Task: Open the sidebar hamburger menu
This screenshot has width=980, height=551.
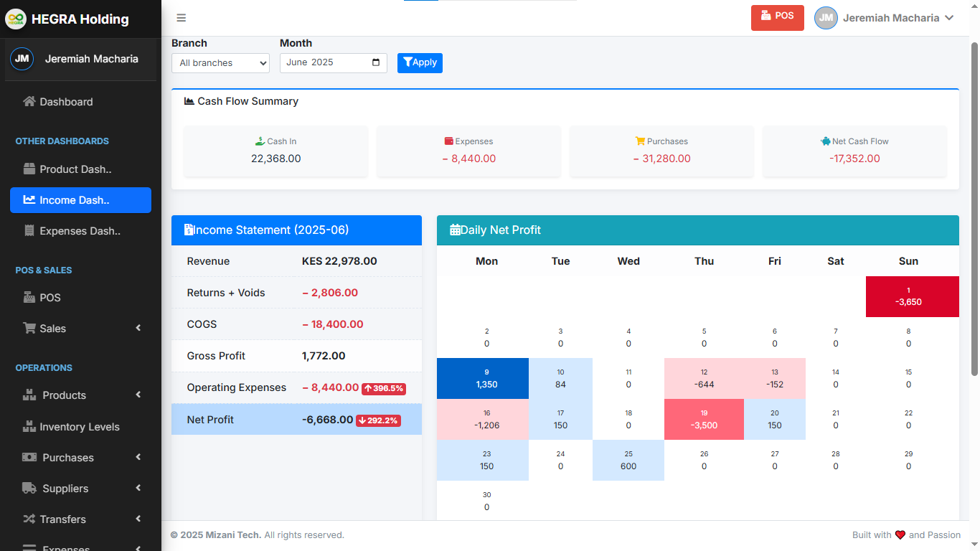Action: 181,18
